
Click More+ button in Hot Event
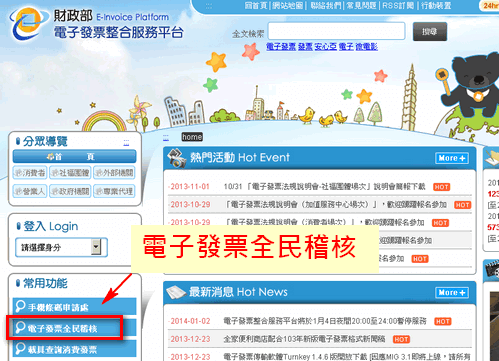(x=452, y=158)
